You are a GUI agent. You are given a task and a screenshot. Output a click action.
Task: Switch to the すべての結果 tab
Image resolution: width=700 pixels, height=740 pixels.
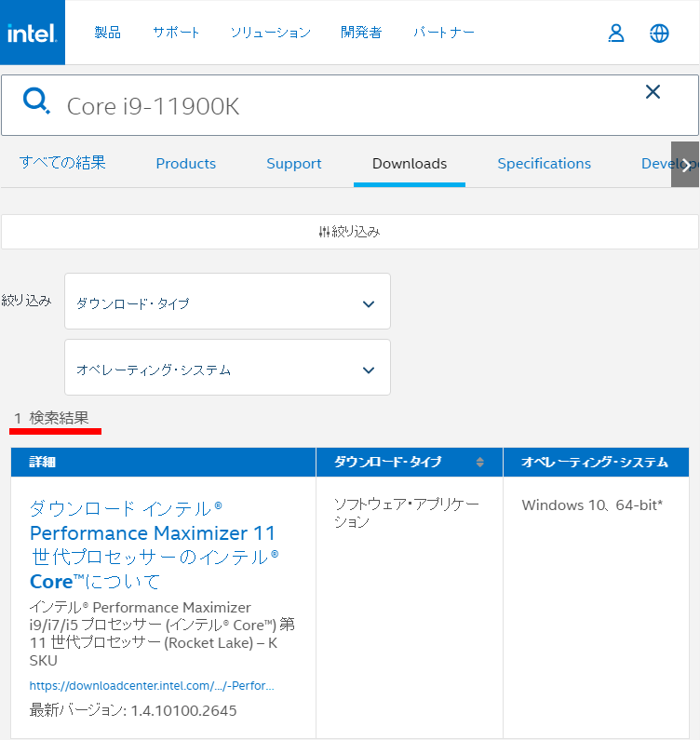62,163
